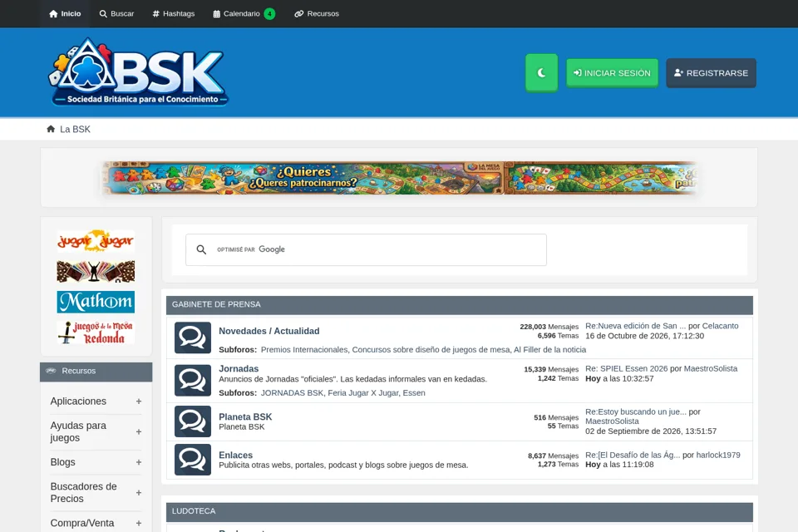Open the Planeta BSK forum speech-bubble icon

point(192,421)
